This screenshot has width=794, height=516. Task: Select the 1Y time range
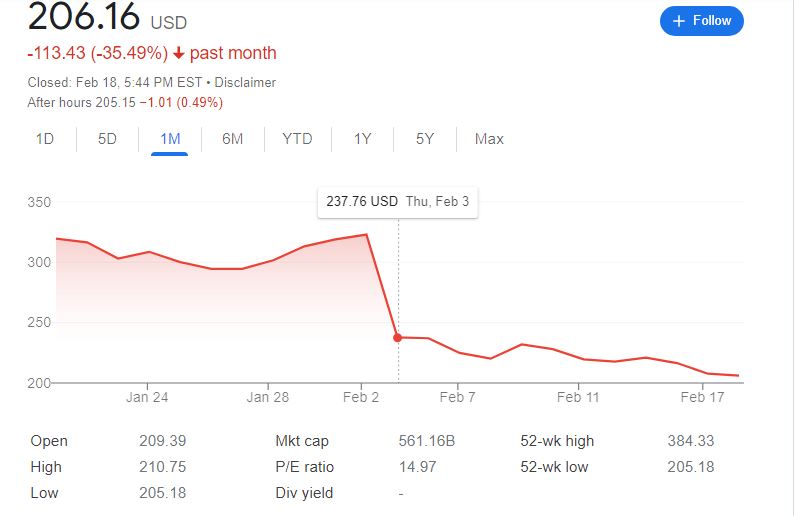coord(362,139)
